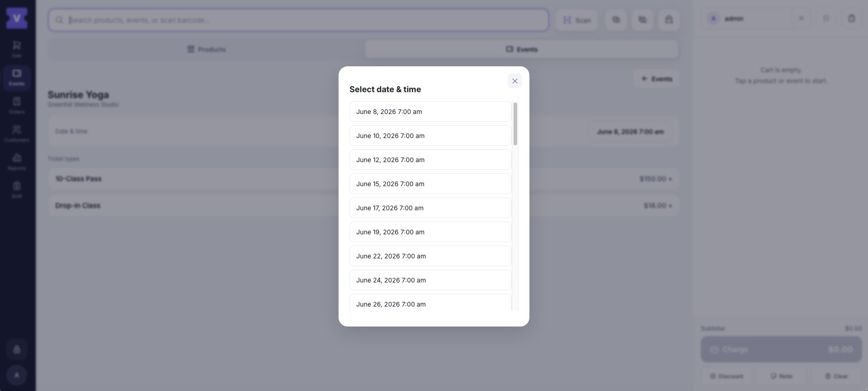Switch to the Events tab
Viewport: 868px width, 391px height.
coord(522,49)
